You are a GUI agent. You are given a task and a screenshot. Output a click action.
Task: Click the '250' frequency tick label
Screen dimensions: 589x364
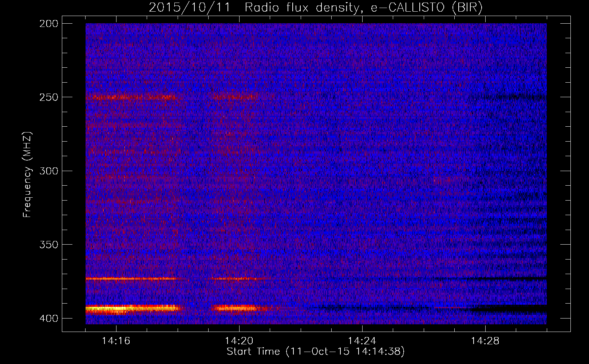click(x=49, y=97)
